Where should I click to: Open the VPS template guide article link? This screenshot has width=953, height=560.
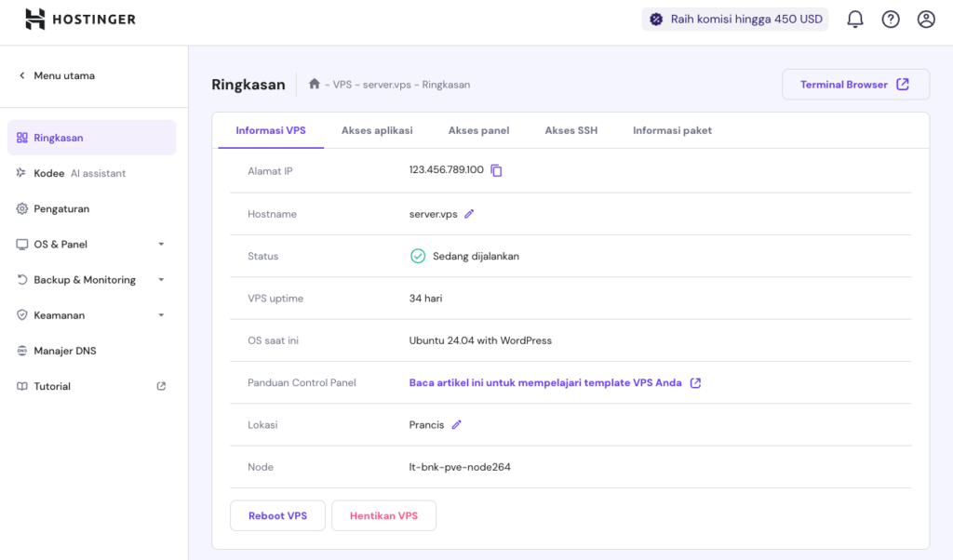tap(544, 382)
